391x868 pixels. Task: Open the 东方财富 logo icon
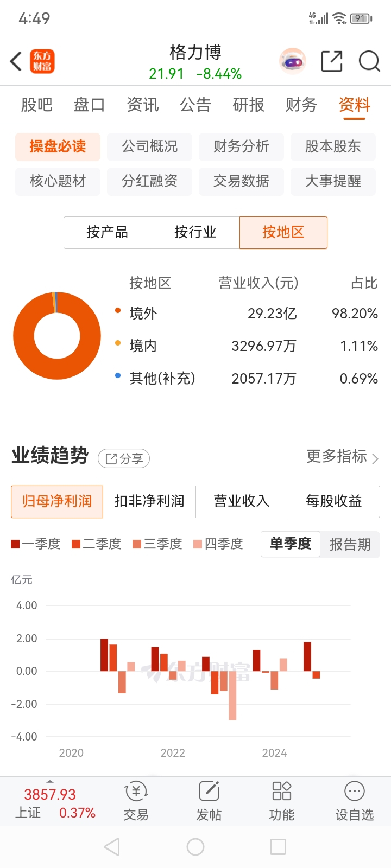click(42, 61)
